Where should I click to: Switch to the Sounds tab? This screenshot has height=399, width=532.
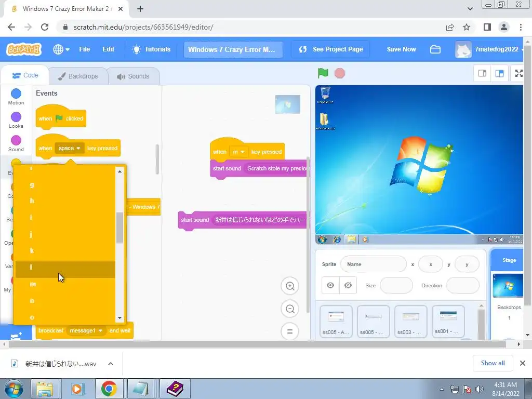click(134, 76)
